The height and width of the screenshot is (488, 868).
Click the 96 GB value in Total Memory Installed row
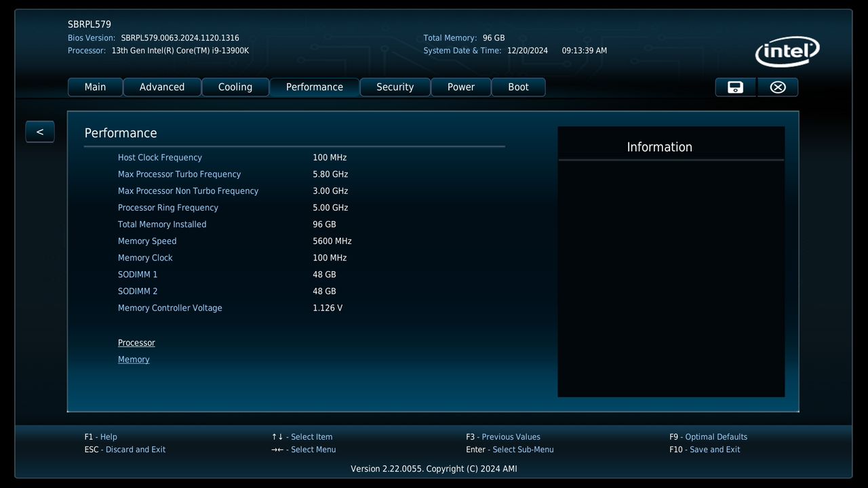click(324, 224)
